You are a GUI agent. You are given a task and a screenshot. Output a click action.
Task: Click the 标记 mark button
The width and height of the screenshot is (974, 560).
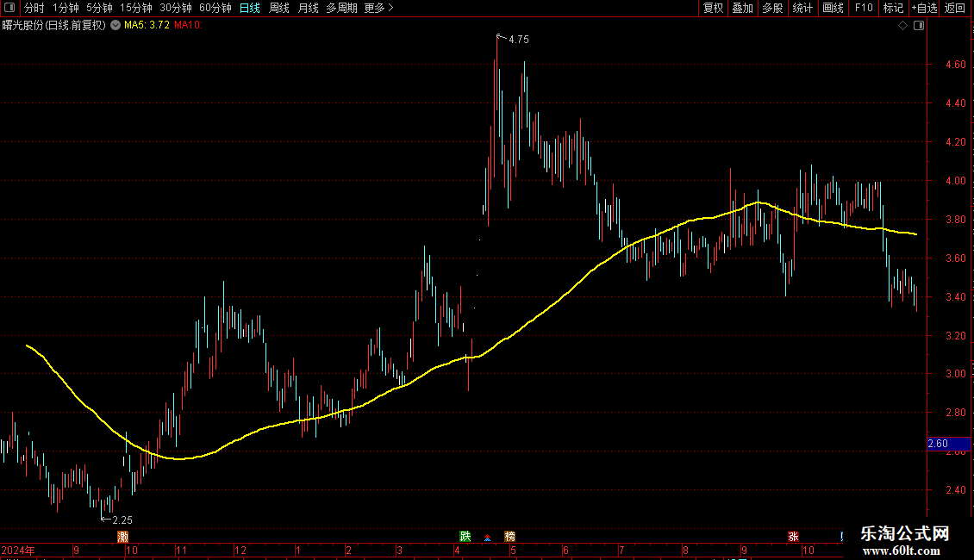893,8
